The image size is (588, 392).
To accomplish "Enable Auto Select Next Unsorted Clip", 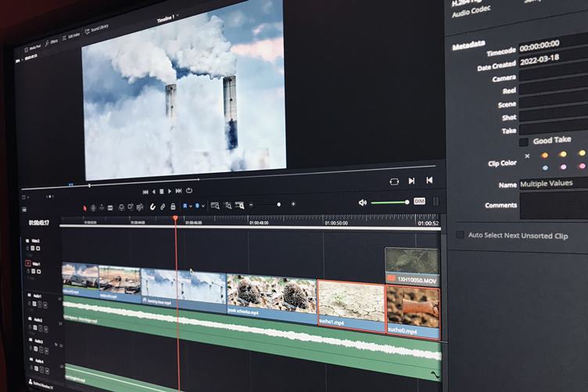I will [x=460, y=235].
